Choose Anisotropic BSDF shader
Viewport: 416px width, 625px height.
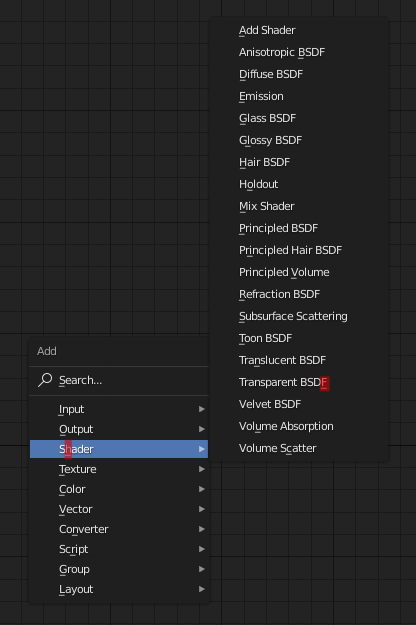[x=299, y=52]
